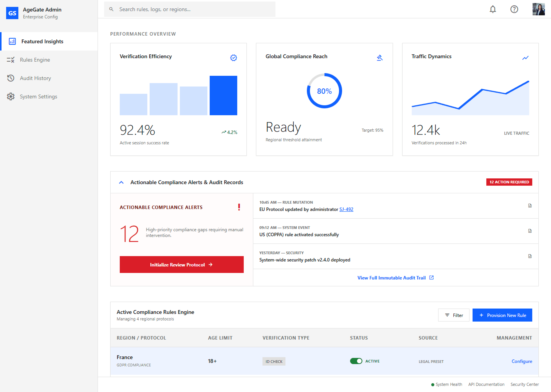Open the Filter button

pos(454,315)
